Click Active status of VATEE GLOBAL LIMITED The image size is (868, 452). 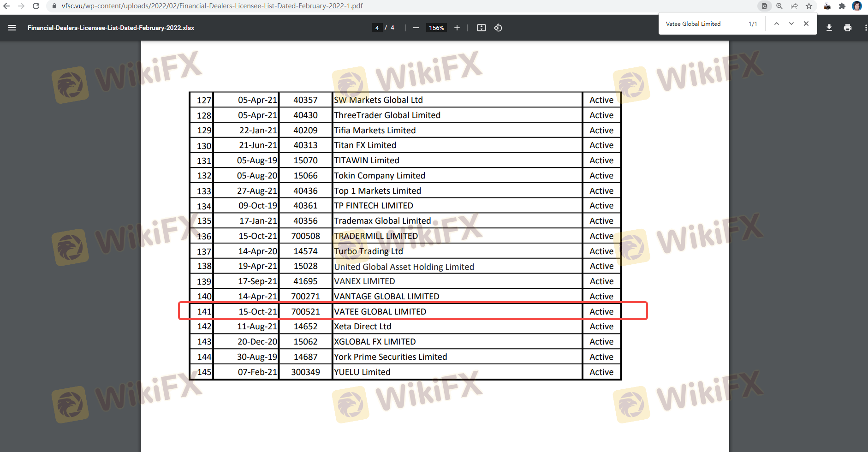[601, 312]
